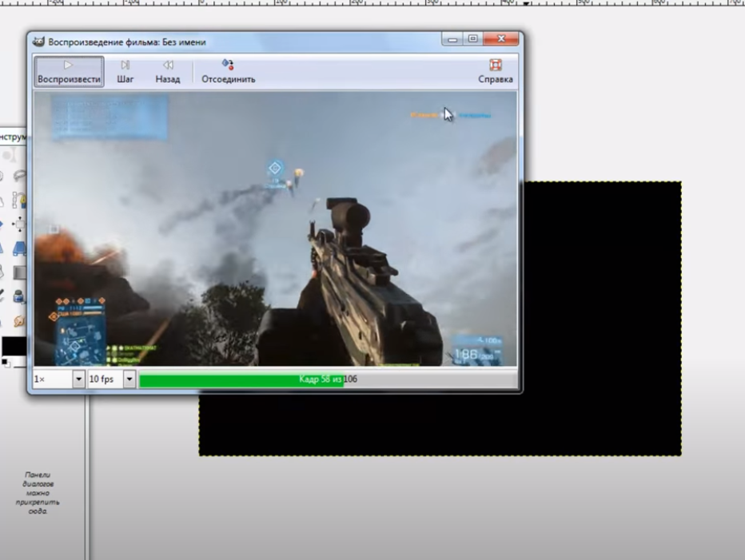Start animation with the Воспроизвести button
The image size is (745, 560).
point(69,72)
